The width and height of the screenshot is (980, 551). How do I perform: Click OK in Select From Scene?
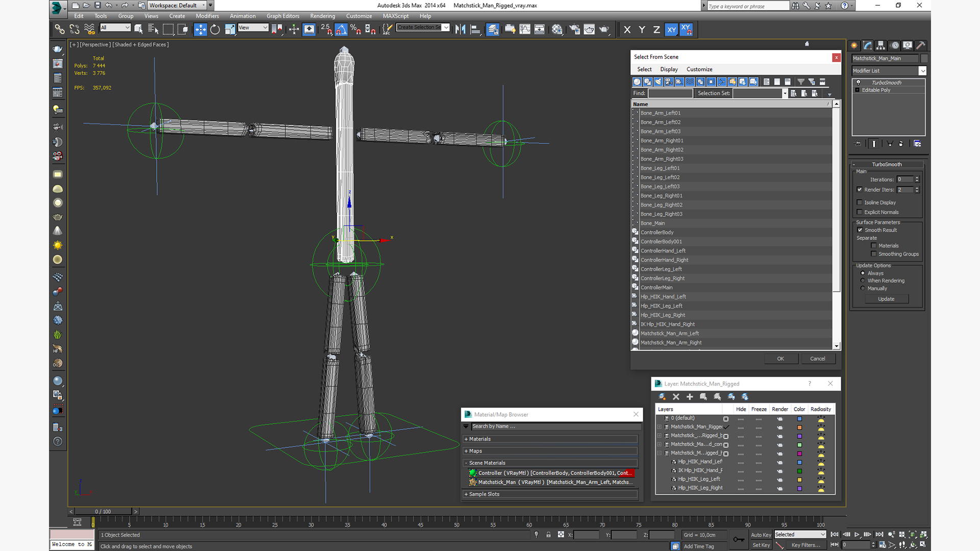click(780, 359)
